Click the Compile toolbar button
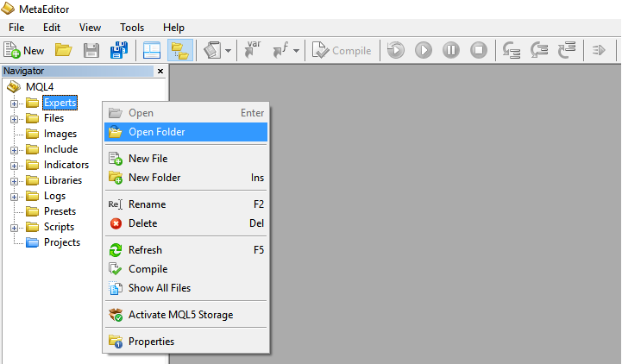 (342, 50)
